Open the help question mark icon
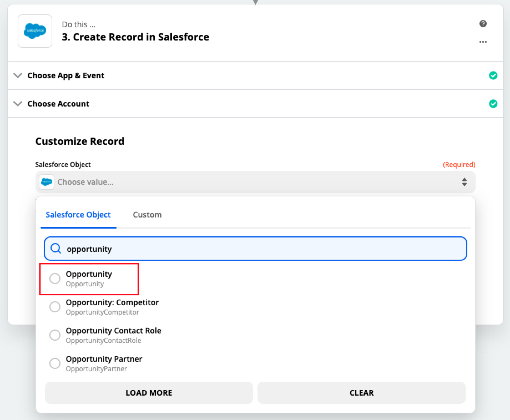 click(483, 24)
